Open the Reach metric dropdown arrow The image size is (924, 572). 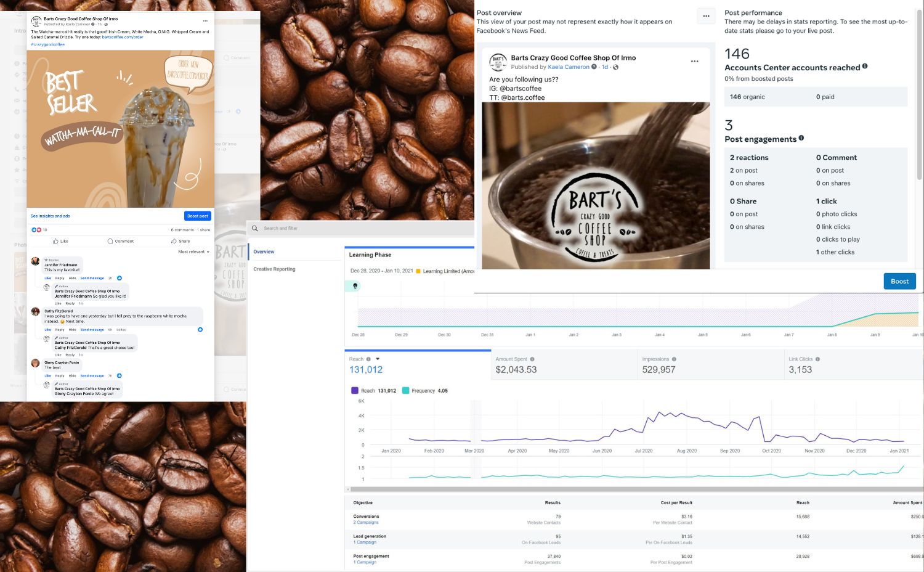click(x=378, y=359)
